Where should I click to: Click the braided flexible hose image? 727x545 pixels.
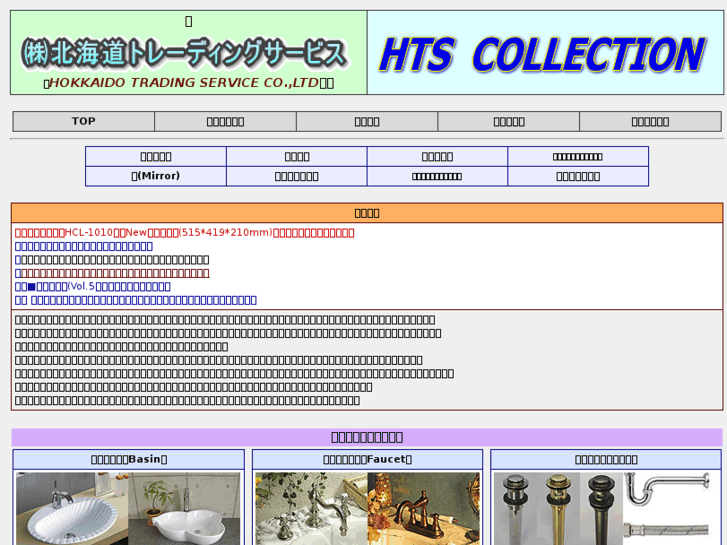coord(667,531)
